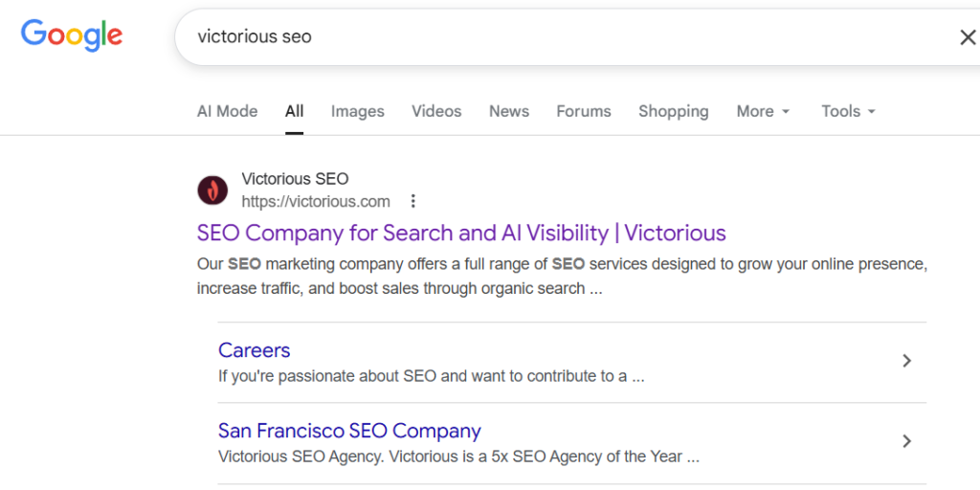Show Forums results tab
This screenshot has height=490, width=980.
584,111
